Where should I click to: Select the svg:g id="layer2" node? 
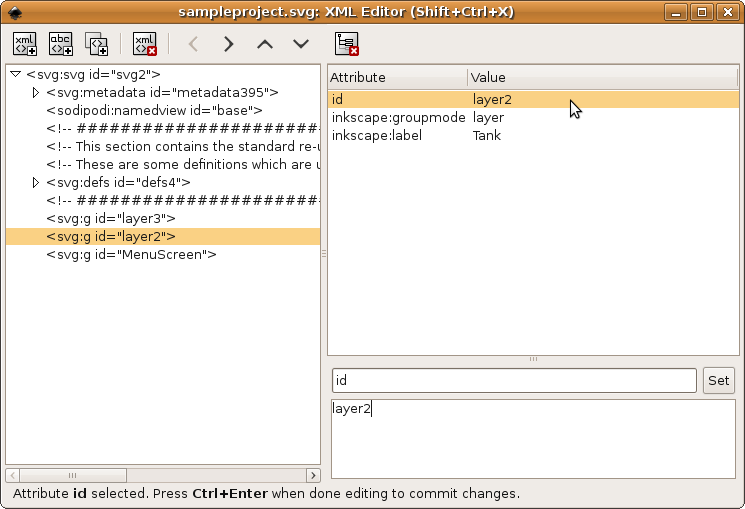[111, 236]
